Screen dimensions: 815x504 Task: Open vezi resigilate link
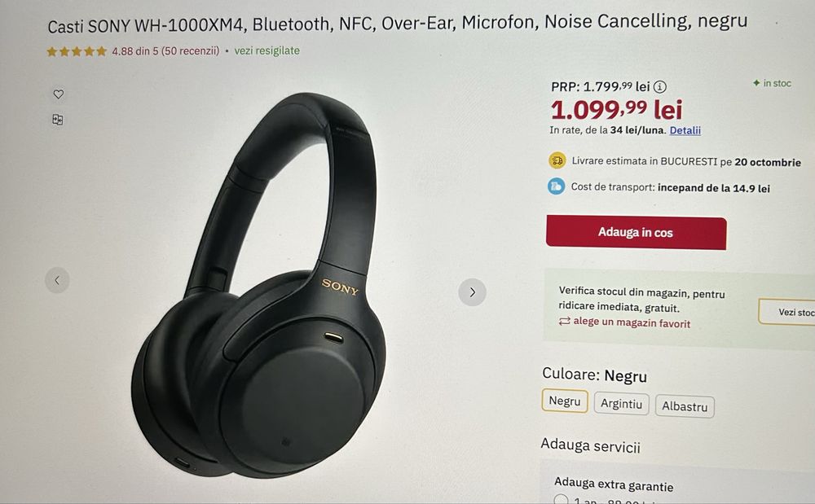click(267, 50)
